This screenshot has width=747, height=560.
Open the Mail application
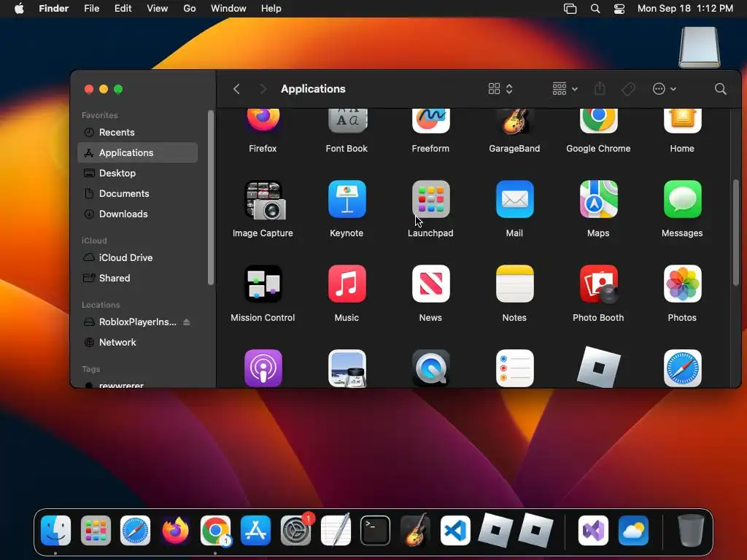point(514,199)
